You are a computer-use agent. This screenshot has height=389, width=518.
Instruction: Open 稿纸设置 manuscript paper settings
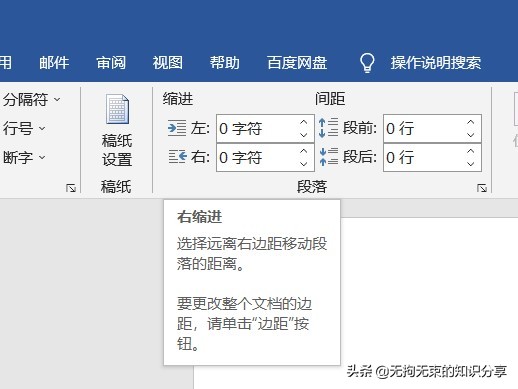pos(117,131)
